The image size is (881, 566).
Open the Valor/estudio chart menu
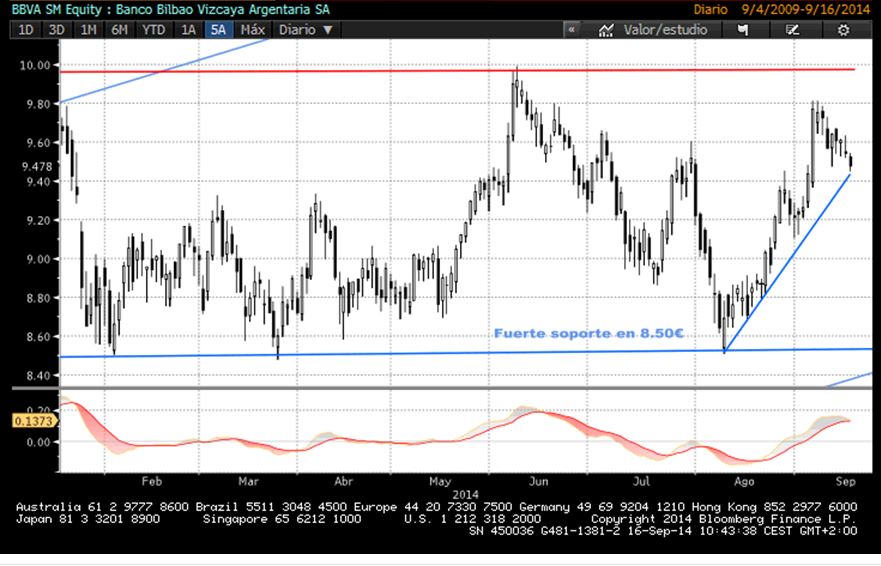pyautogui.click(x=665, y=30)
